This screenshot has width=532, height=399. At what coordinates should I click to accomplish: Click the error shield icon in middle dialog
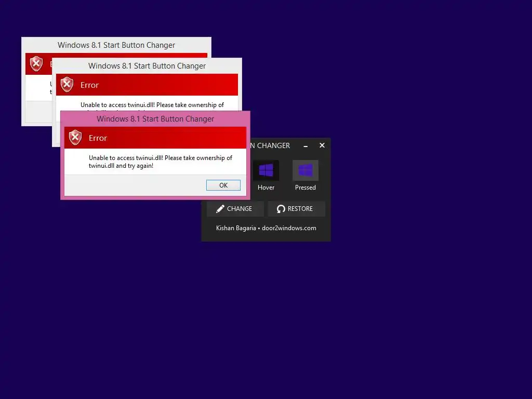[67, 85]
